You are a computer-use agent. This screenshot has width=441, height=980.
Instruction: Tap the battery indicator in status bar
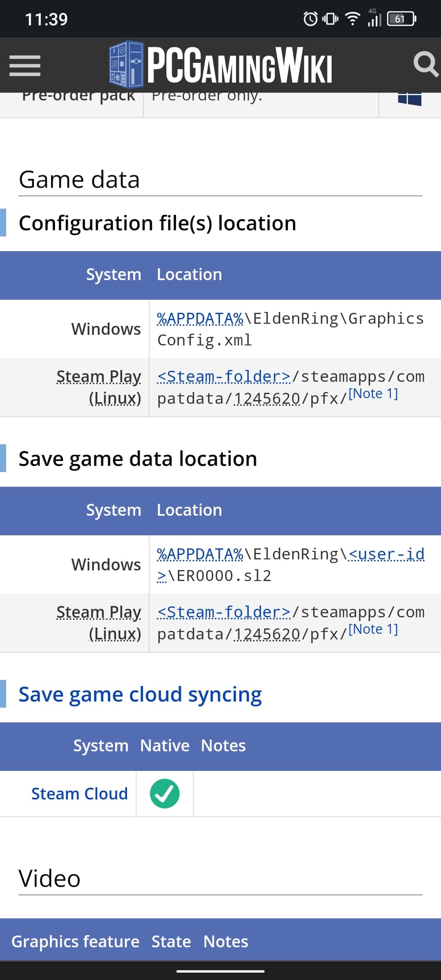pyautogui.click(x=402, y=19)
